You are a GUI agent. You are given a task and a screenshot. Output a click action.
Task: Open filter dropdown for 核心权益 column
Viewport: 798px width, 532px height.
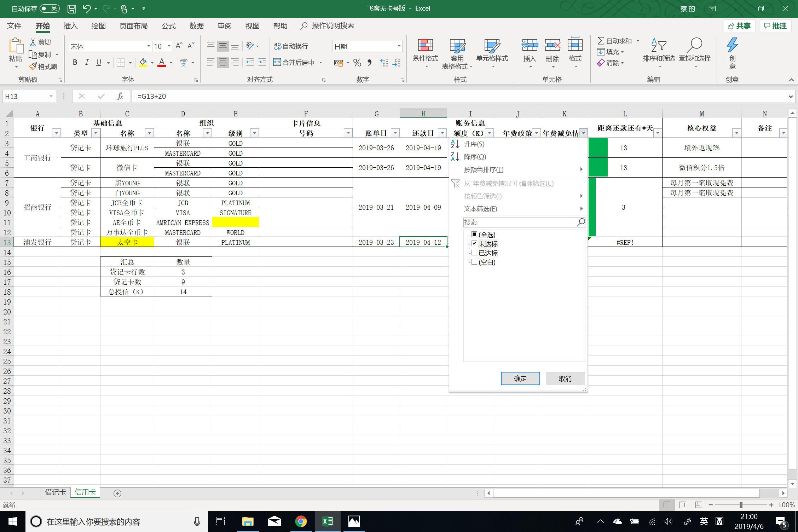click(x=736, y=133)
